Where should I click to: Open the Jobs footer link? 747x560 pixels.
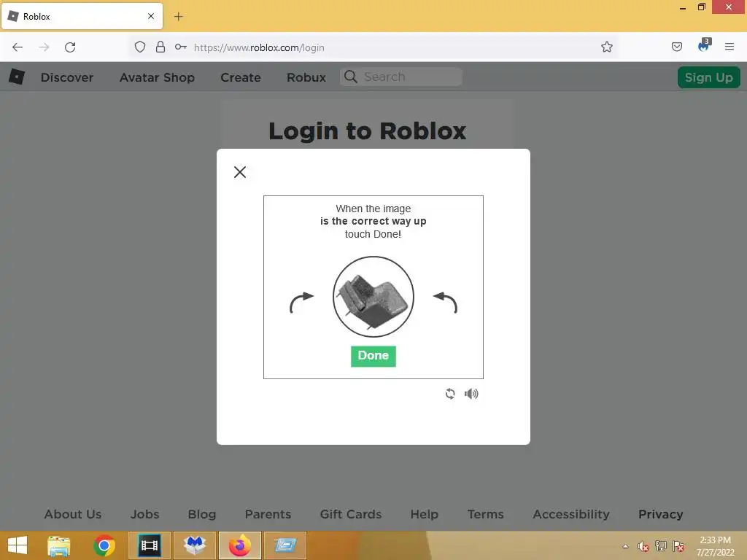145,514
